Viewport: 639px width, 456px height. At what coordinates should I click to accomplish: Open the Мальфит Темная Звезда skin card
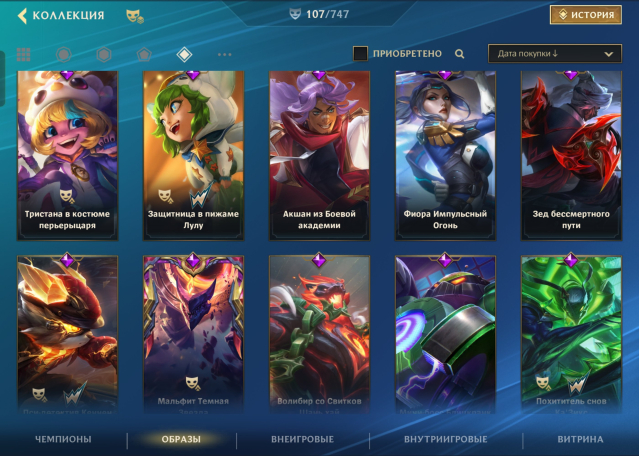pos(193,334)
